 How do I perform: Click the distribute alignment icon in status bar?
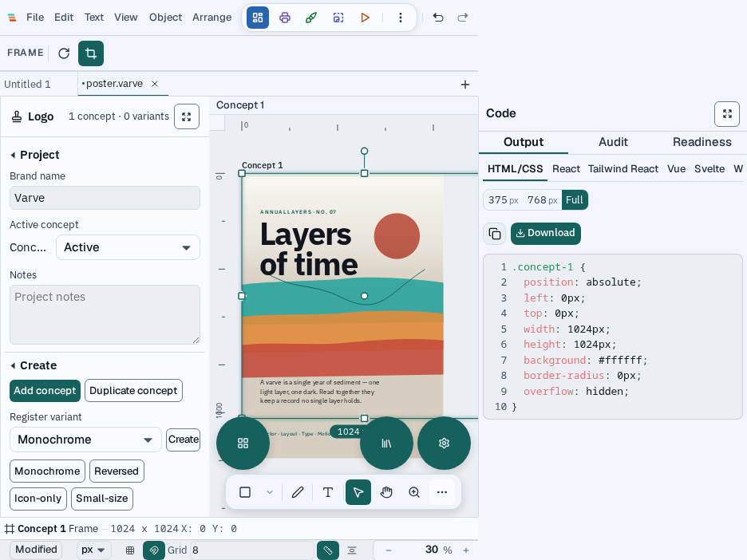point(352,550)
